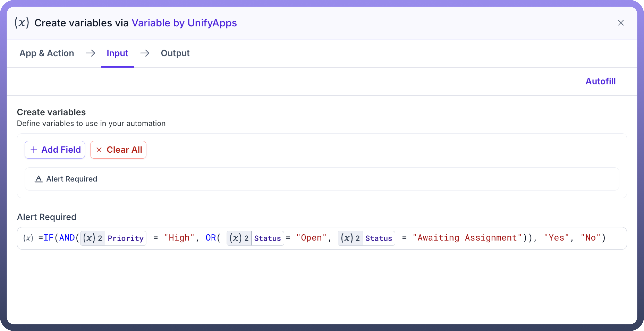Click the variable (x) icon in dialog header
Image resolution: width=644 pixels, height=331 pixels.
click(22, 23)
